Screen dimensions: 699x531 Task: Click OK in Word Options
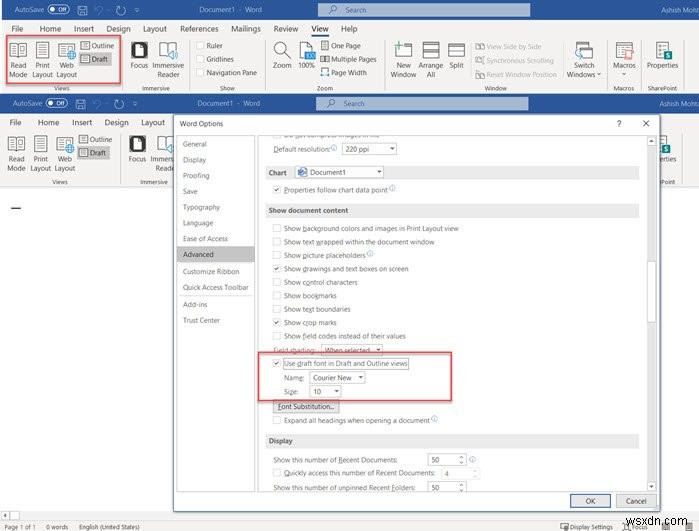[590, 501]
